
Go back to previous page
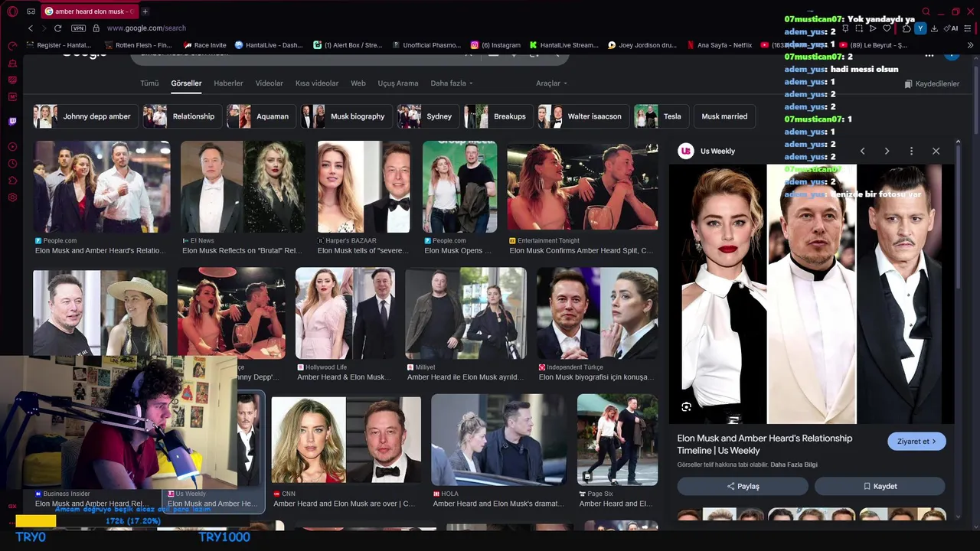(31, 28)
